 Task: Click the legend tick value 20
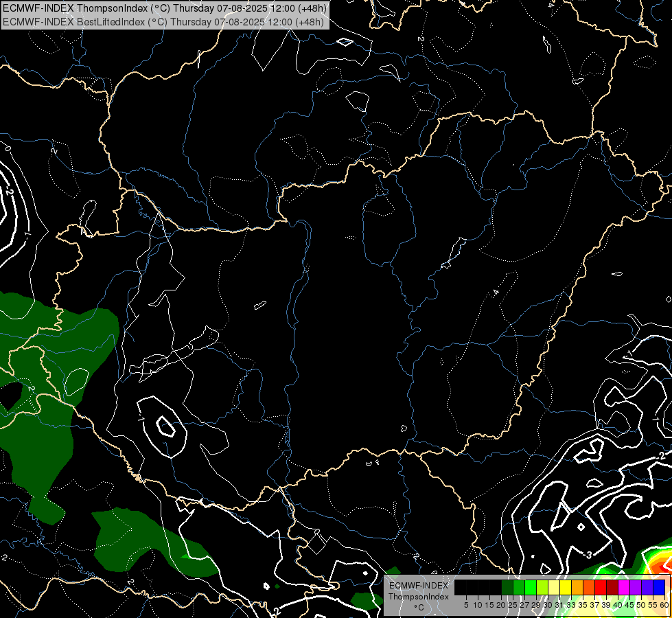point(501,605)
